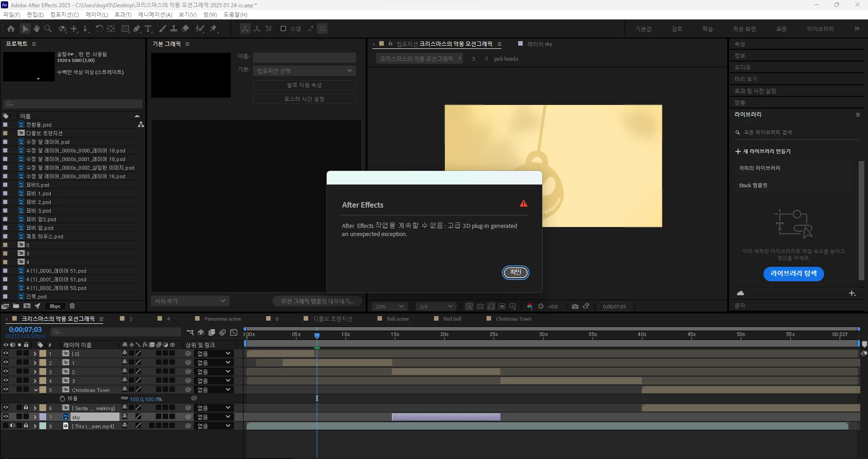Hide layer 1 [0] with eye toggle

pos(5,354)
